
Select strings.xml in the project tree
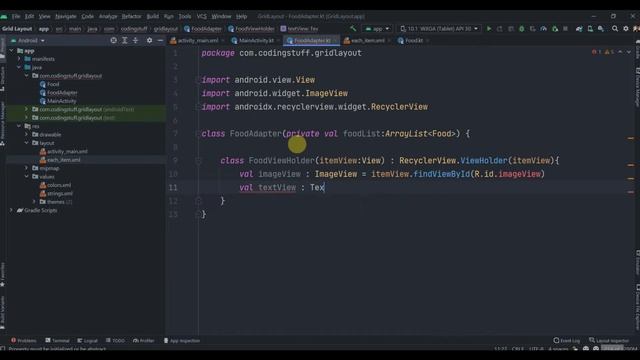60,193
